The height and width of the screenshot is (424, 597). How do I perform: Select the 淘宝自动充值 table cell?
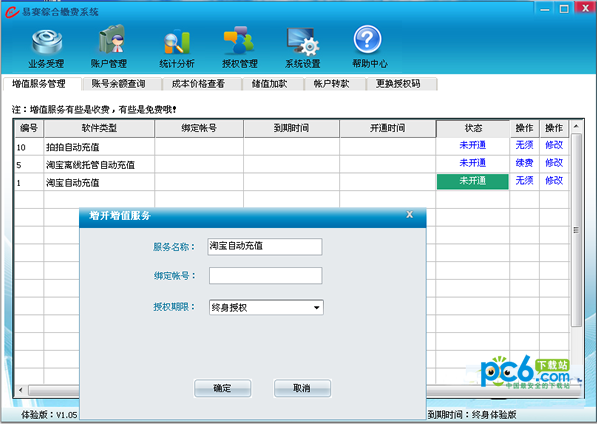[x=99, y=182]
